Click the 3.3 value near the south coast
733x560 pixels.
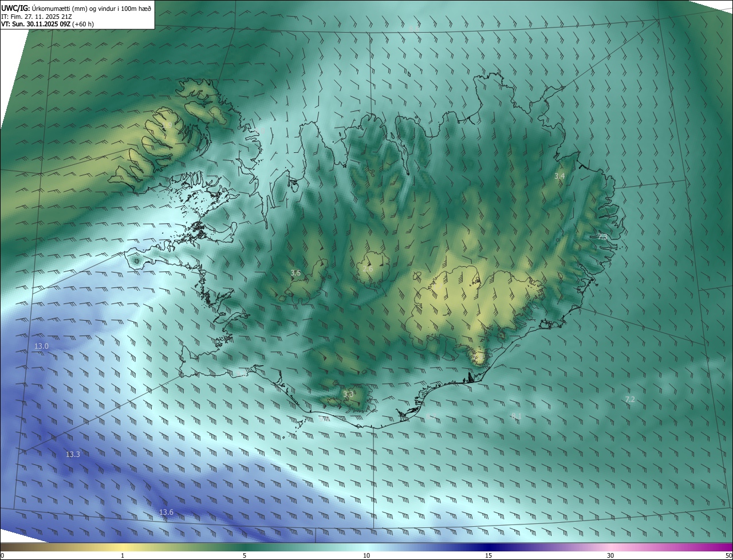tap(348, 394)
